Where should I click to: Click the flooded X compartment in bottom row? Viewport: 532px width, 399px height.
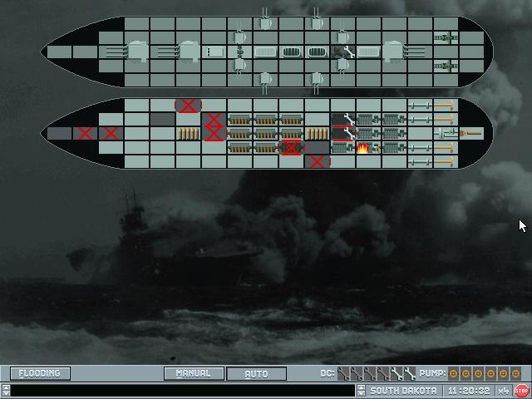pos(317,162)
